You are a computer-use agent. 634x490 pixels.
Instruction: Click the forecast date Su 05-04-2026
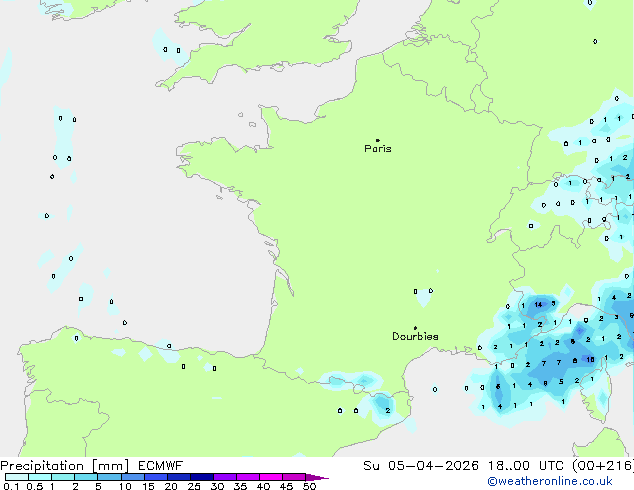pos(421,466)
